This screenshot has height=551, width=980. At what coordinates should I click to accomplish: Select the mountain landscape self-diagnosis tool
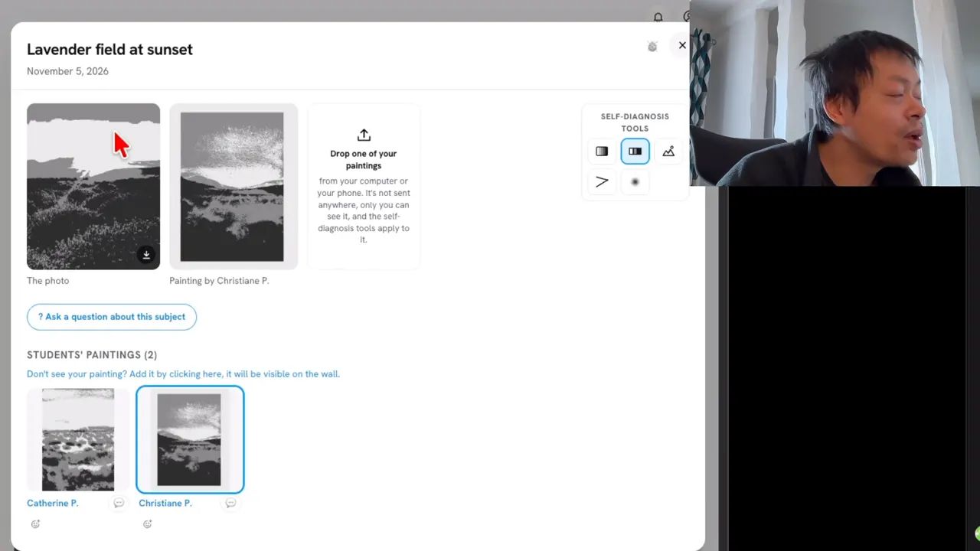click(x=668, y=152)
